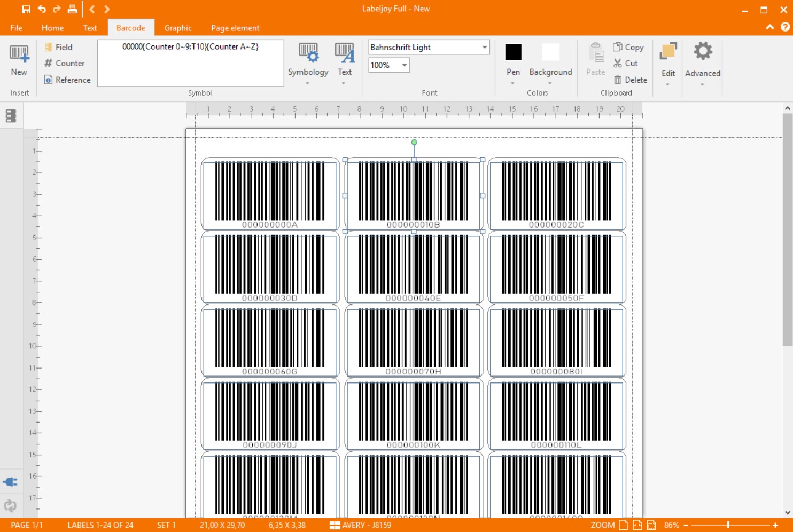This screenshot has height=532, width=793.
Task: Expand the font name dropdown
Action: coord(485,47)
